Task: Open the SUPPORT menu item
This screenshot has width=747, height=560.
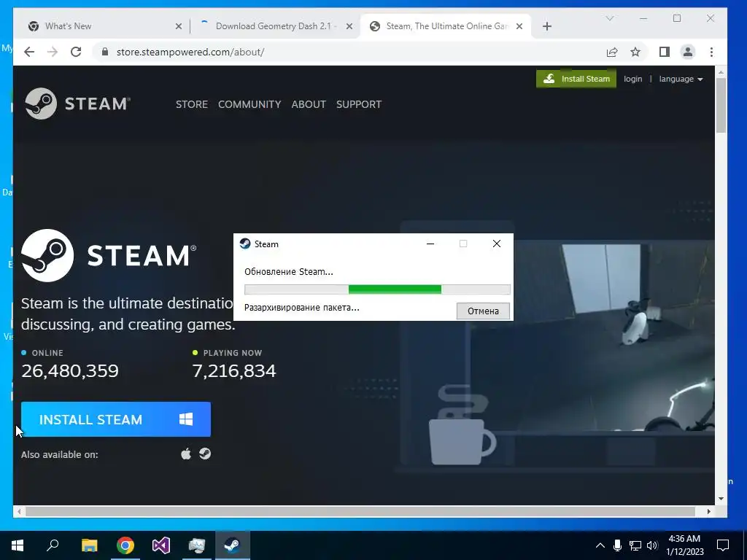Action: point(359,104)
